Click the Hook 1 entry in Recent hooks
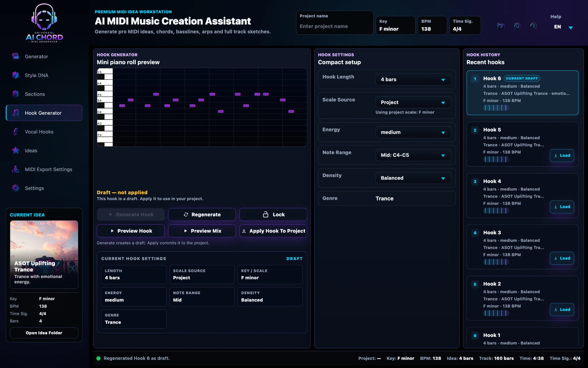The width and height of the screenshot is (588, 368). click(x=522, y=336)
